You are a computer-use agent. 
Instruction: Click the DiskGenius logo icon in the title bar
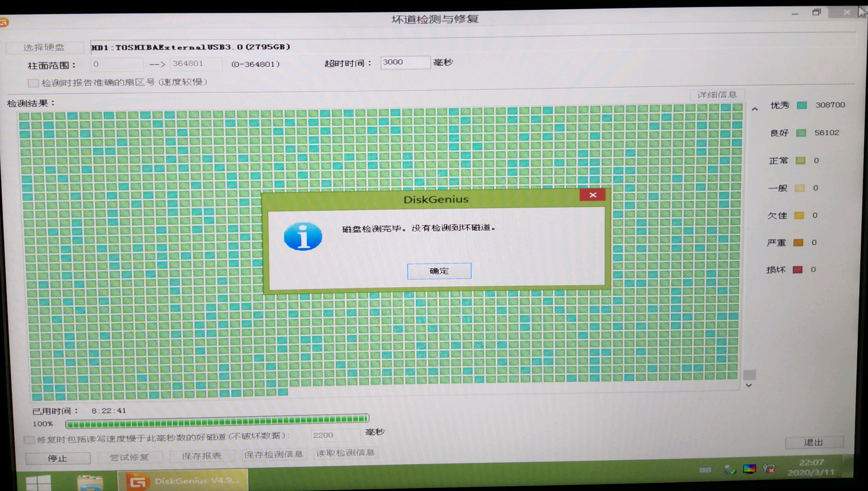point(3,22)
